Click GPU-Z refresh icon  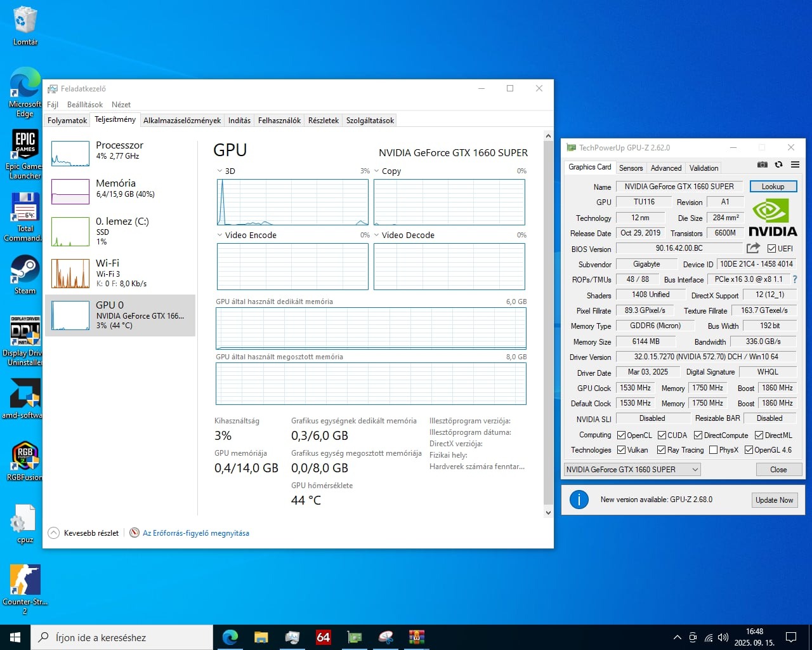(778, 164)
